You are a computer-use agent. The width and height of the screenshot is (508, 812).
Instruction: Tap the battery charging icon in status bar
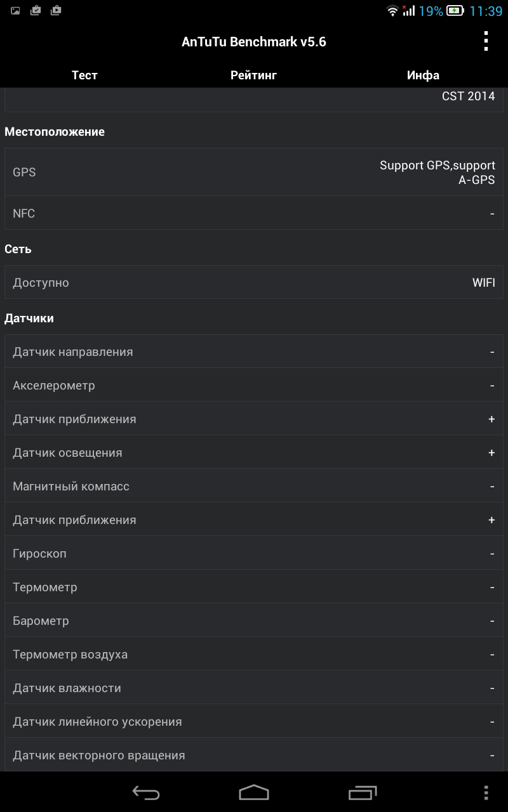[x=455, y=11]
